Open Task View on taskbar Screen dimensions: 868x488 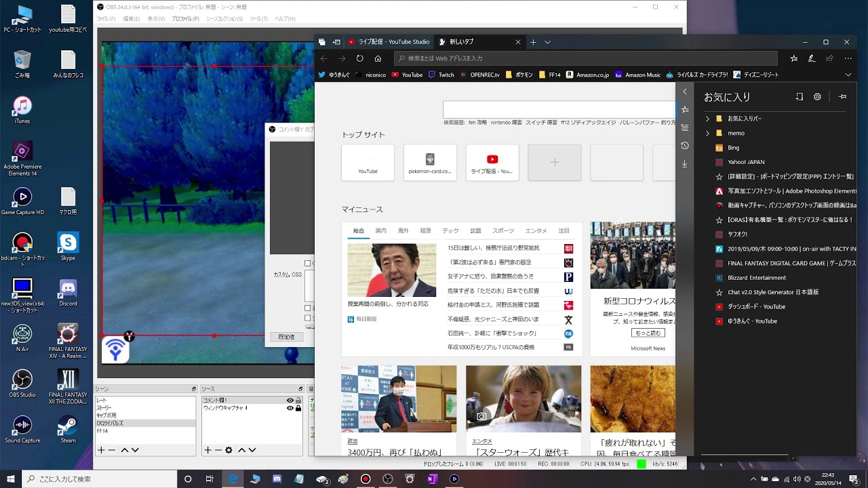[210, 479]
